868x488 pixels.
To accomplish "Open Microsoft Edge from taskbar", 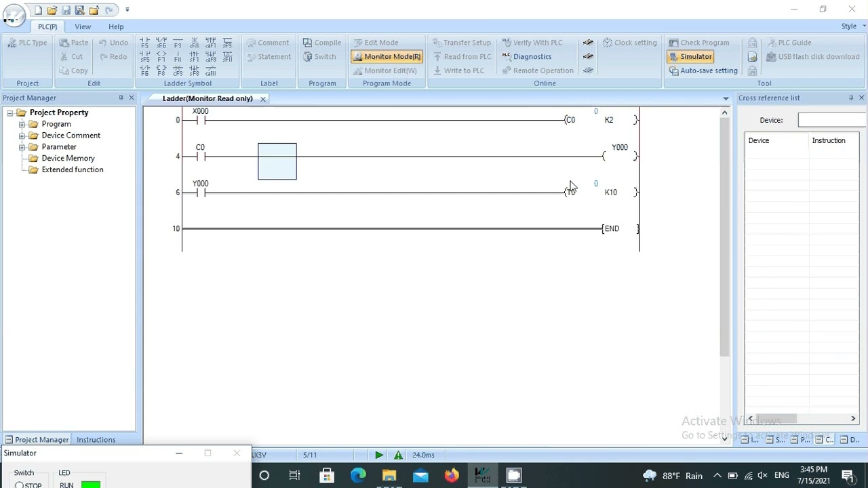I will pyautogui.click(x=358, y=476).
